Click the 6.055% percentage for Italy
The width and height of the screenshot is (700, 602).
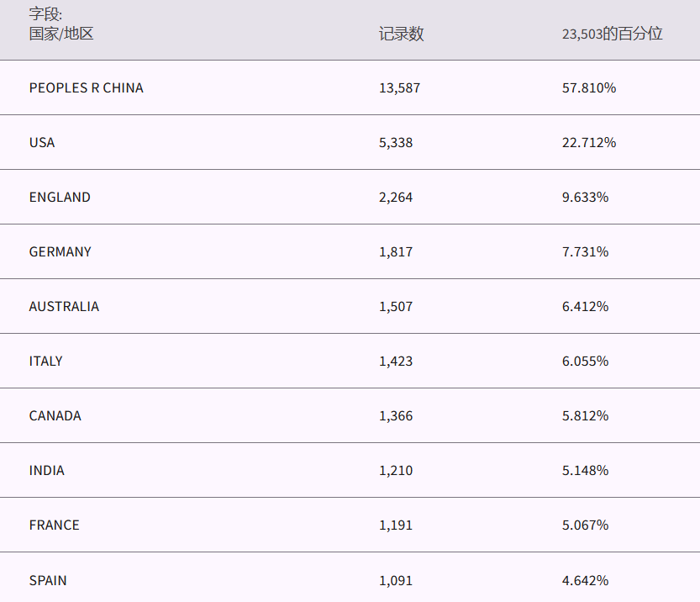585,361
